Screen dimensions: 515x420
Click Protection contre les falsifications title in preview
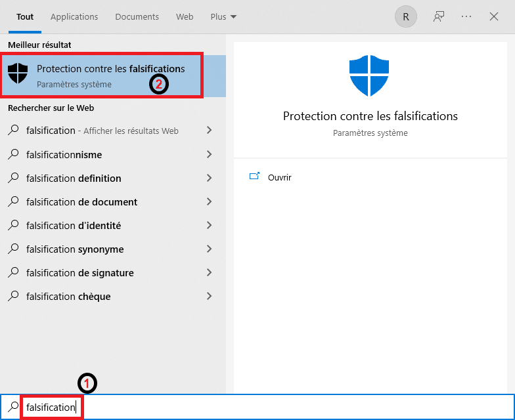point(370,116)
